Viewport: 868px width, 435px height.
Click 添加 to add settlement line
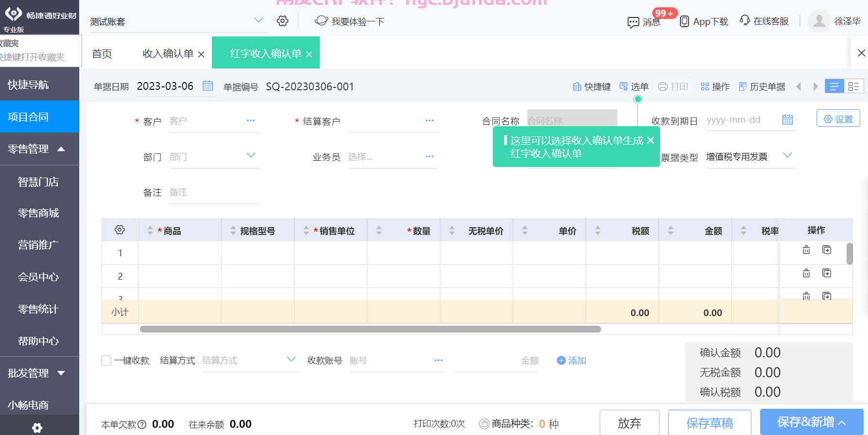(572, 360)
